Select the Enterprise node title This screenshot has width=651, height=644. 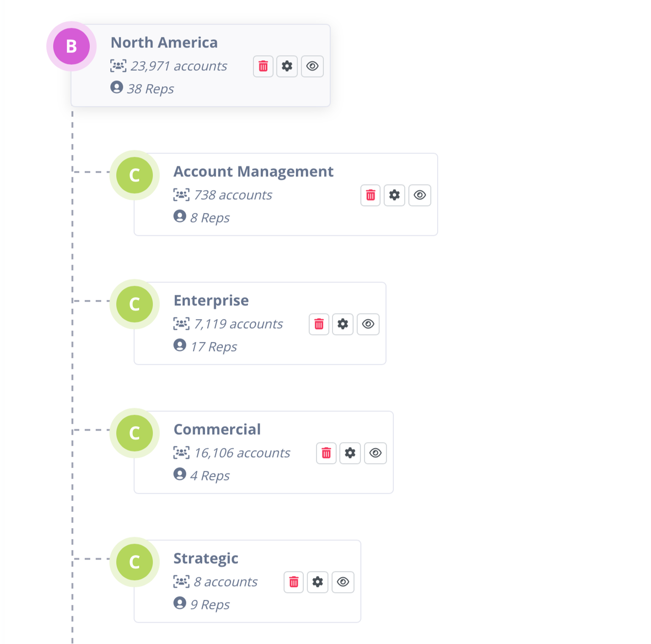[211, 300]
